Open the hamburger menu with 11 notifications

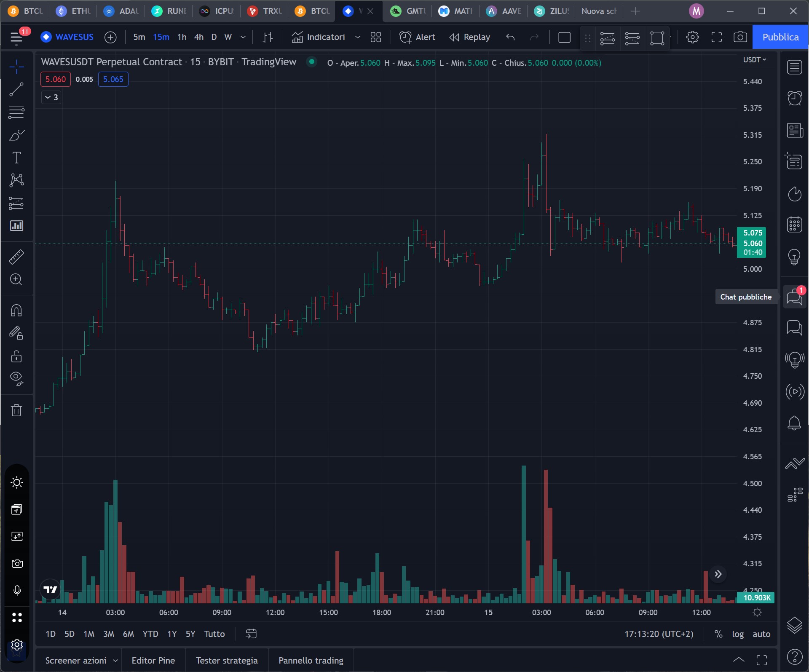click(x=17, y=37)
